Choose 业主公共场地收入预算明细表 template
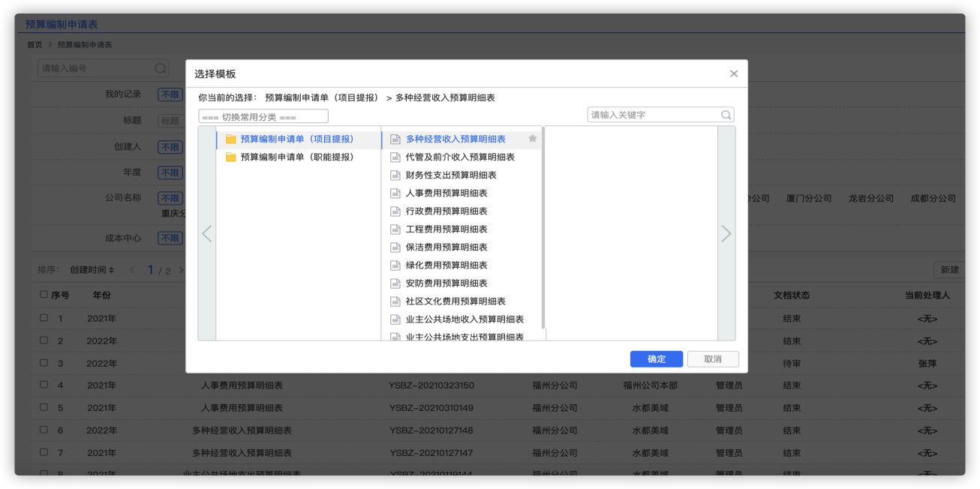 [x=464, y=319]
